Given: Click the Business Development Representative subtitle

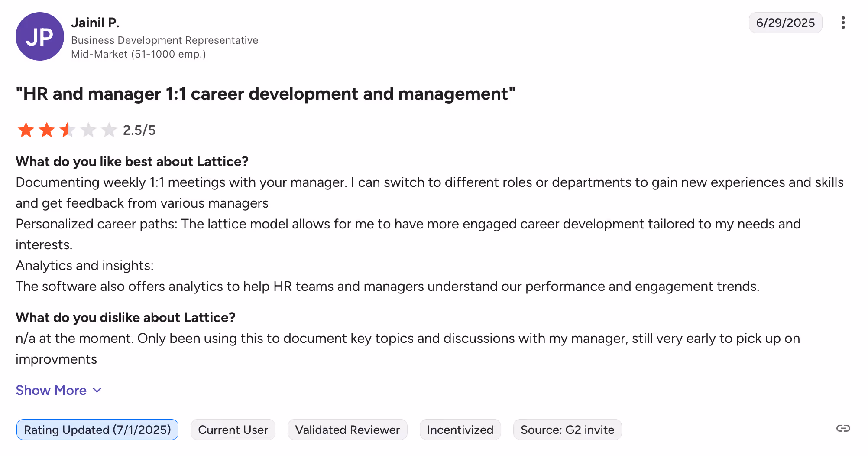Looking at the screenshot, I should (165, 40).
